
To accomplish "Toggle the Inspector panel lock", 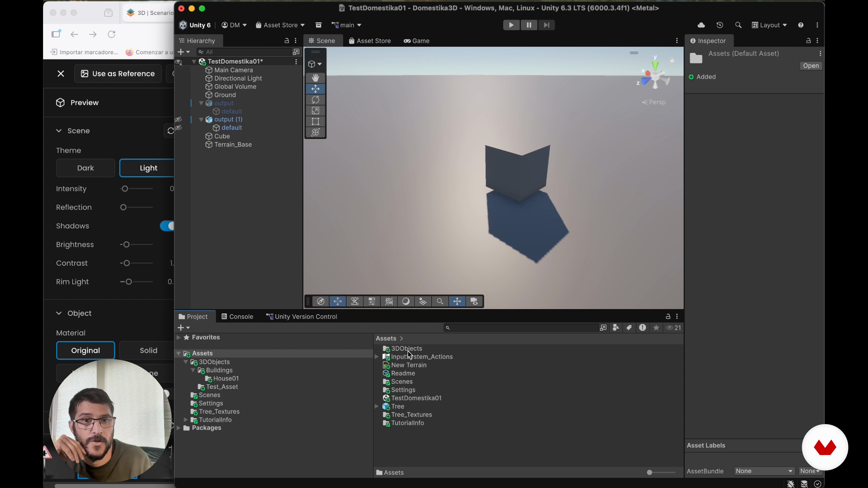I will click(x=808, y=41).
